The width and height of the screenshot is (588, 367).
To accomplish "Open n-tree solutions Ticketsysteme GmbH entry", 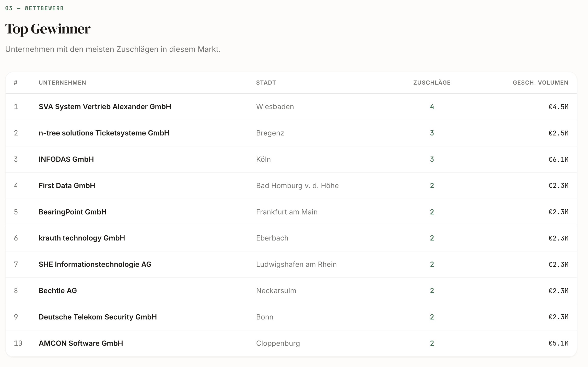I will (x=104, y=133).
